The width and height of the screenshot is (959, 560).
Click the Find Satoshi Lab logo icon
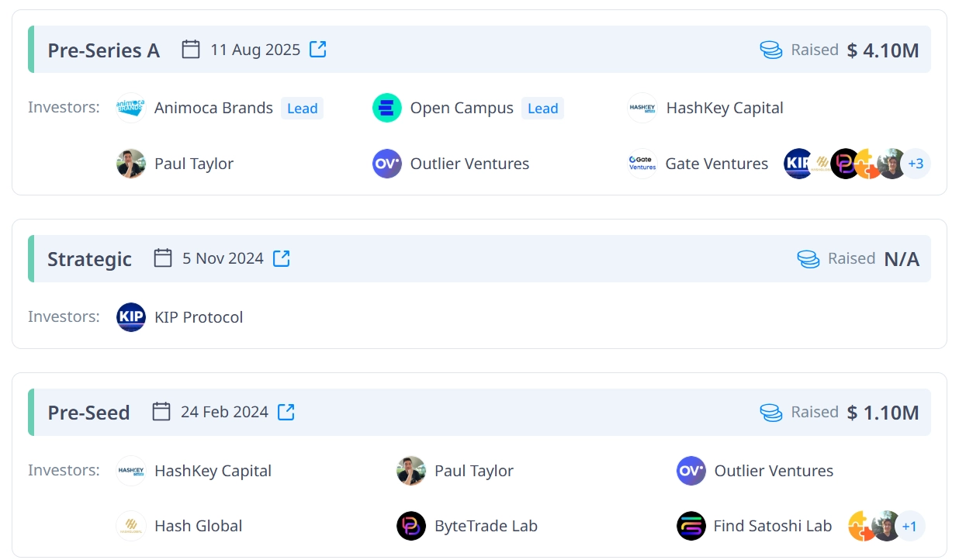[x=691, y=526]
